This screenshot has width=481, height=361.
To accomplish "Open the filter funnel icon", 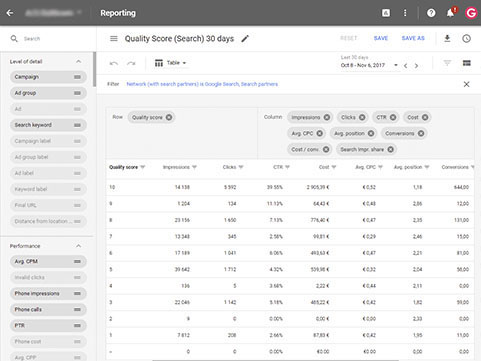I will click(x=447, y=63).
